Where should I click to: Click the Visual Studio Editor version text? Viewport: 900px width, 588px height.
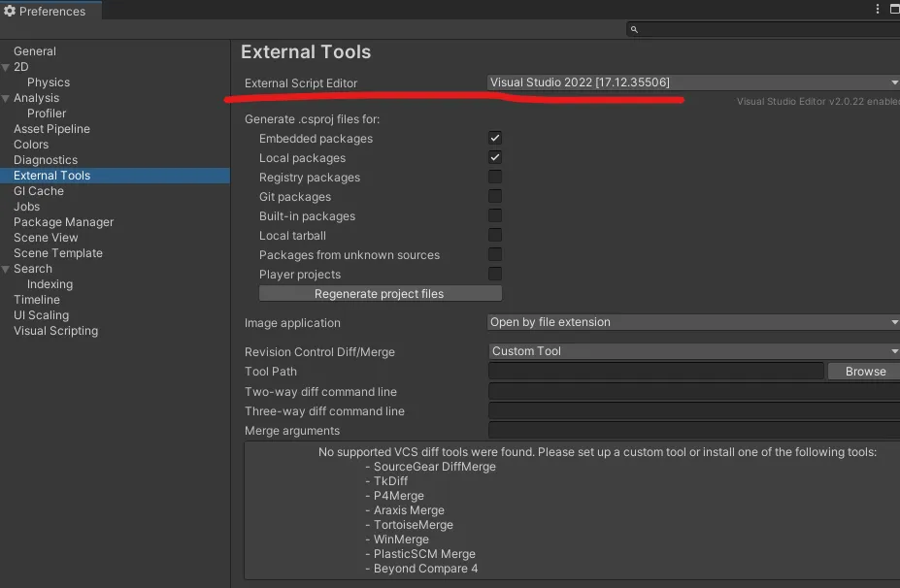pos(817,102)
